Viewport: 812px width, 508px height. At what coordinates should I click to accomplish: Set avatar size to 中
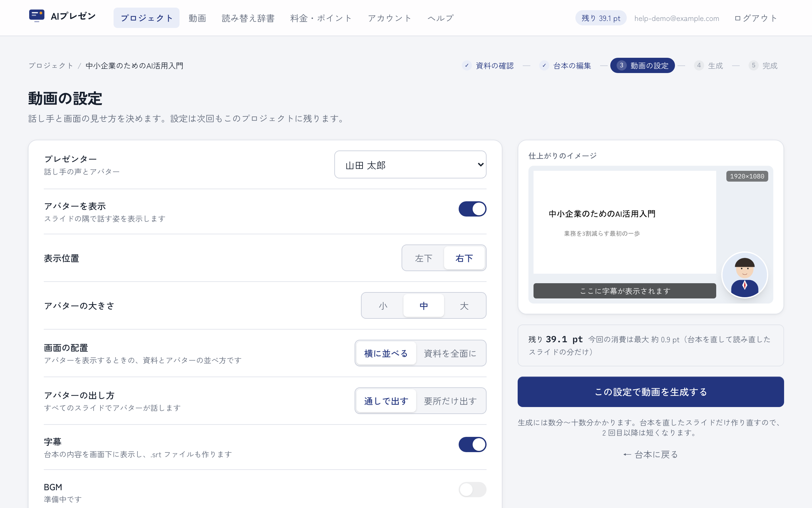pyautogui.click(x=423, y=306)
